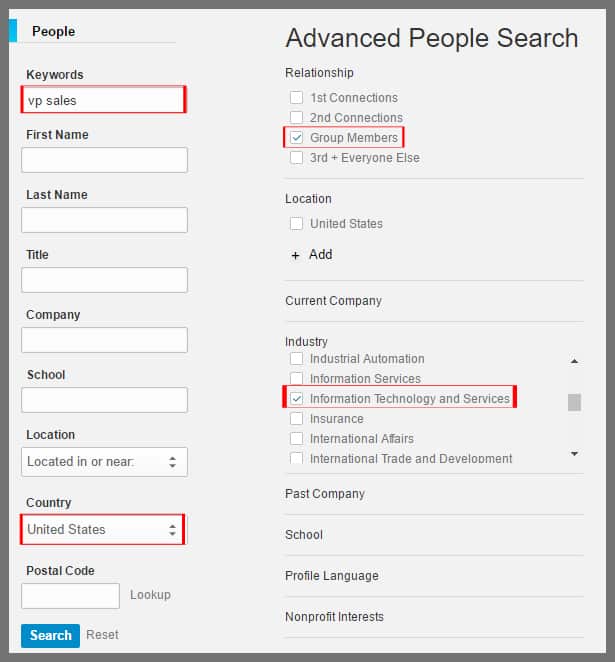Focus the Keywords input field
Screen dimensions: 615x662
tap(103, 100)
